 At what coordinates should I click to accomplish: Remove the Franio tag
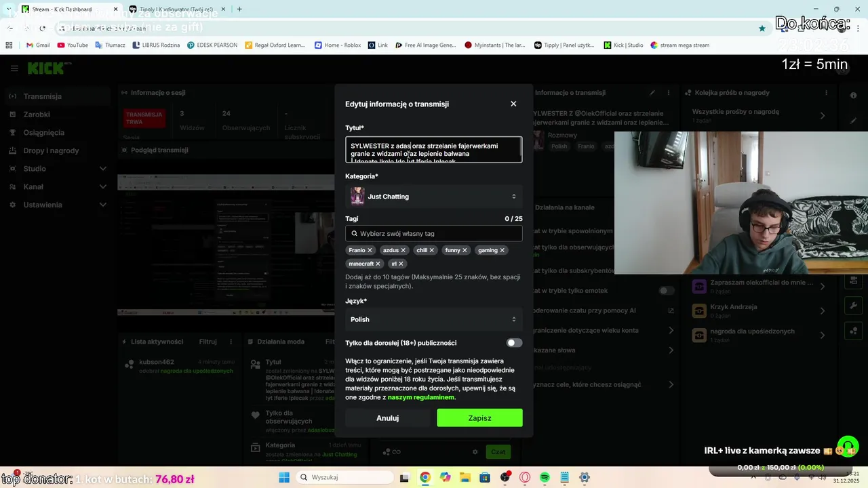pos(370,250)
